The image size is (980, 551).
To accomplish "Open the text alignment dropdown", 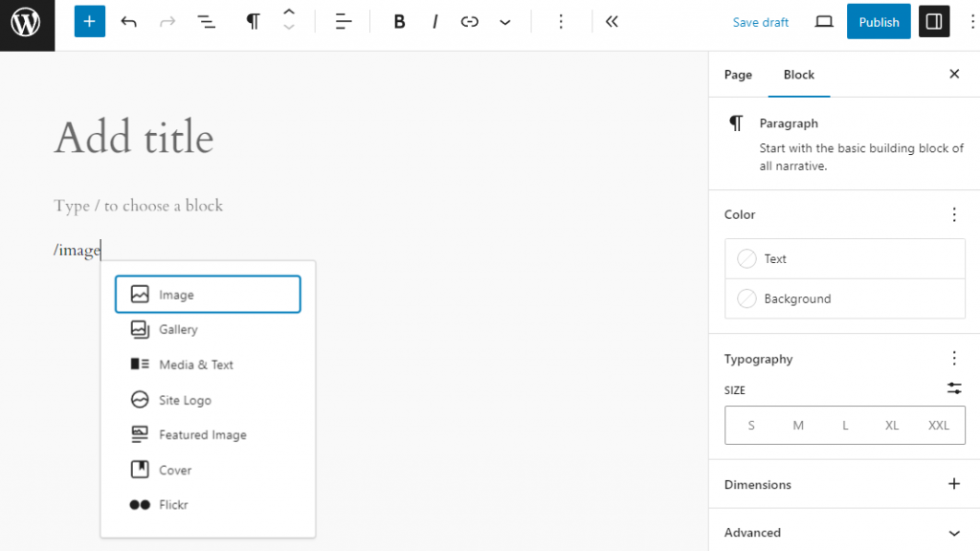I will tap(343, 21).
